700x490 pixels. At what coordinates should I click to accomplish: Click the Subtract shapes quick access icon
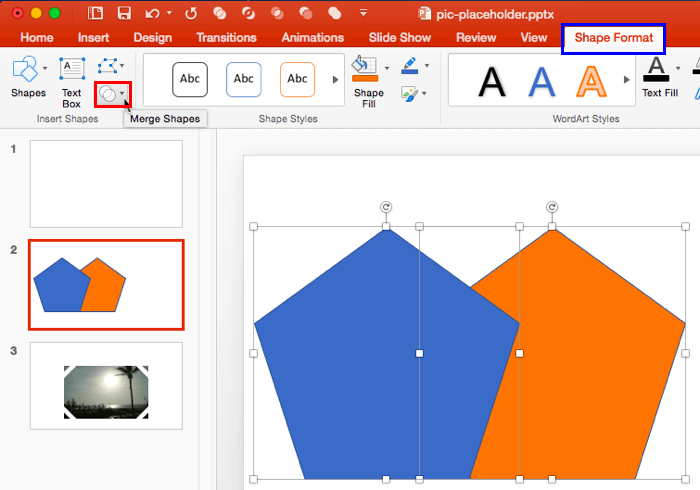pyautogui.click(x=306, y=13)
